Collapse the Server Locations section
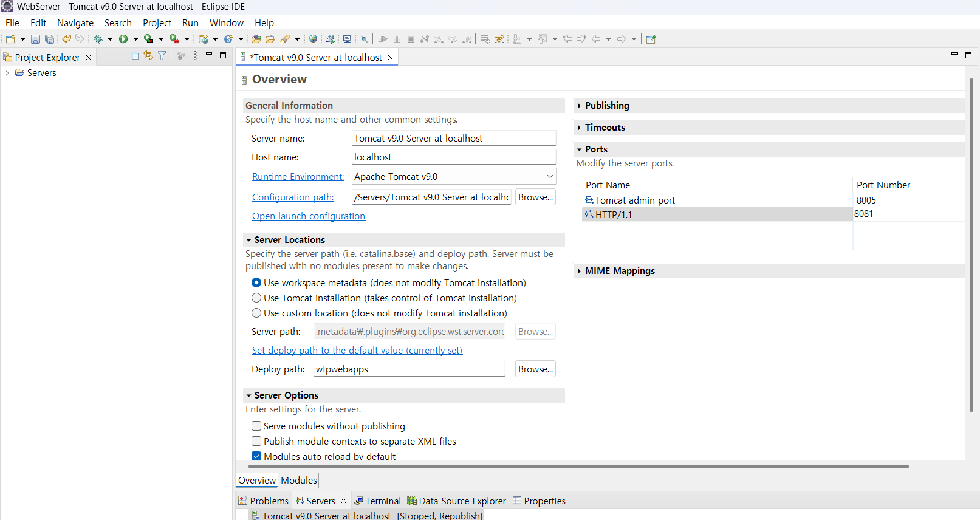 tap(248, 240)
